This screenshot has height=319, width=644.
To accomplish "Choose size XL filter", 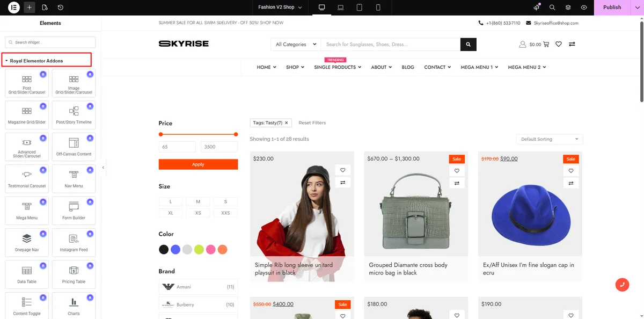I will click(x=171, y=213).
